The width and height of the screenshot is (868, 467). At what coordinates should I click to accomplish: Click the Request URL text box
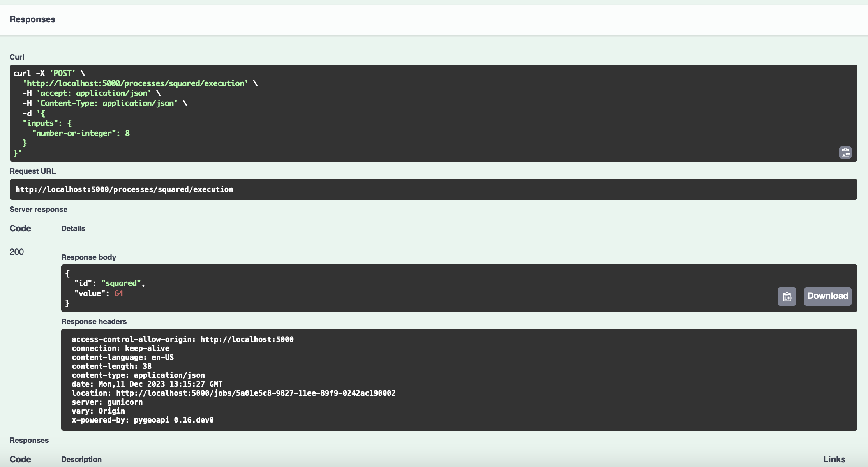point(433,189)
